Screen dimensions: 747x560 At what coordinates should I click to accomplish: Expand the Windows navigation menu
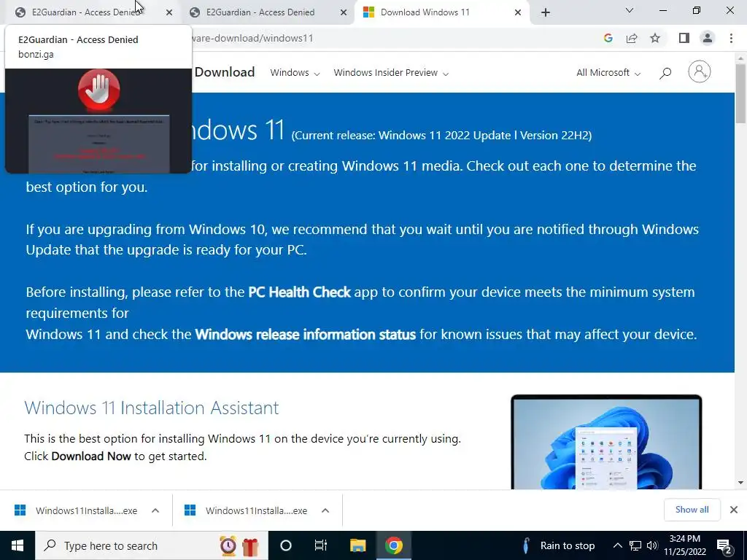(295, 73)
